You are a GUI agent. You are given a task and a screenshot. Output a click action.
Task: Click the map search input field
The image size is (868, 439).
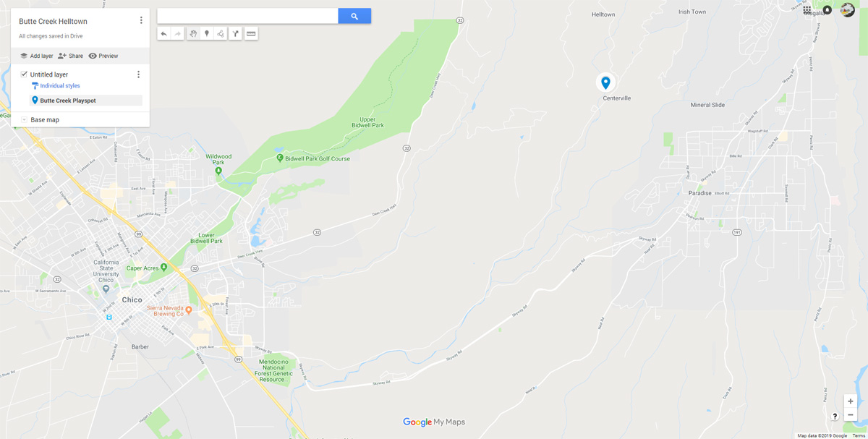[247, 16]
